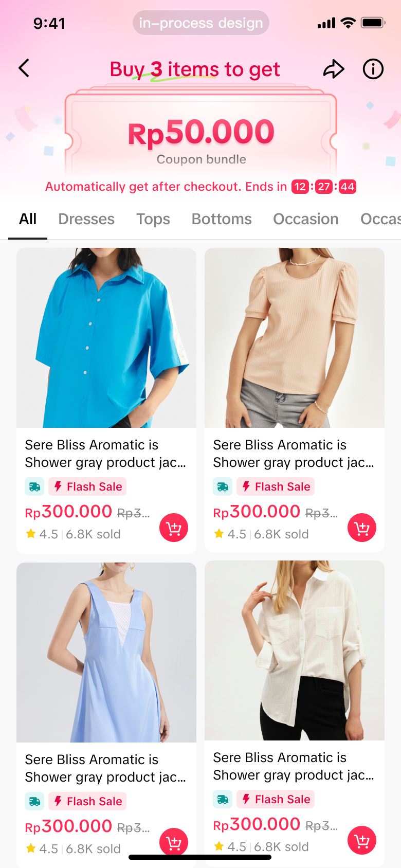
Task: Add the blue dress to cart
Action: 174,842
